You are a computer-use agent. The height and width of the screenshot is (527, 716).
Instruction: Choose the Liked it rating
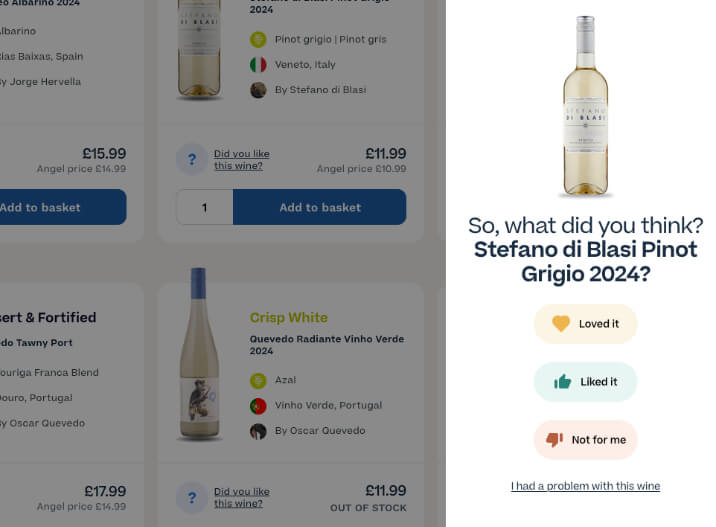(585, 382)
